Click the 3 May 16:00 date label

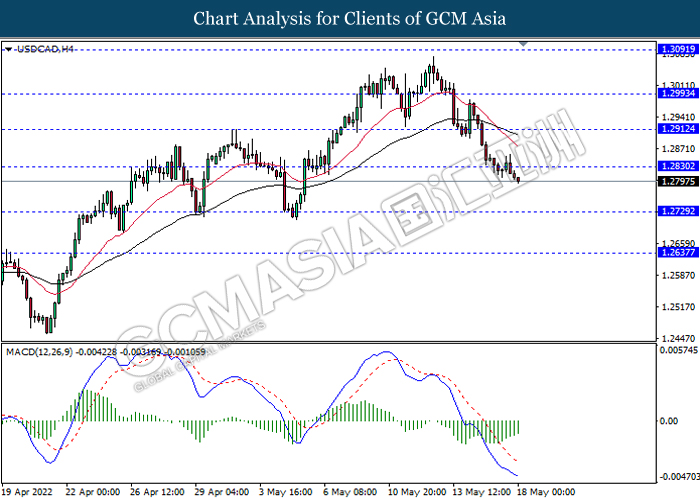pyautogui.click(x=286, y=492)
